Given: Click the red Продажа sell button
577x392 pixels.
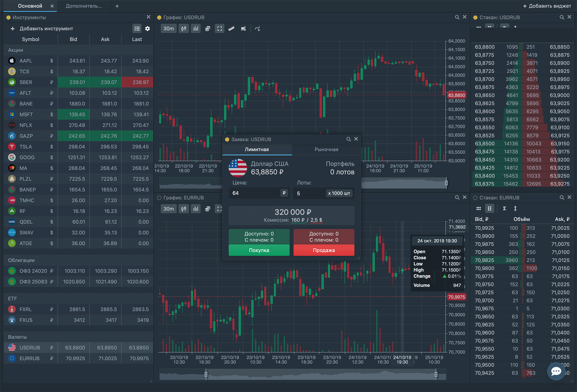Looking at the screenshot, I should [324, 250].
